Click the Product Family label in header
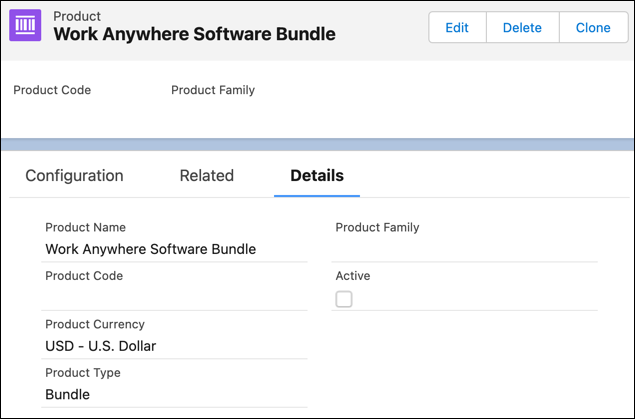The image size is (635, 419). tap(213, 90)
